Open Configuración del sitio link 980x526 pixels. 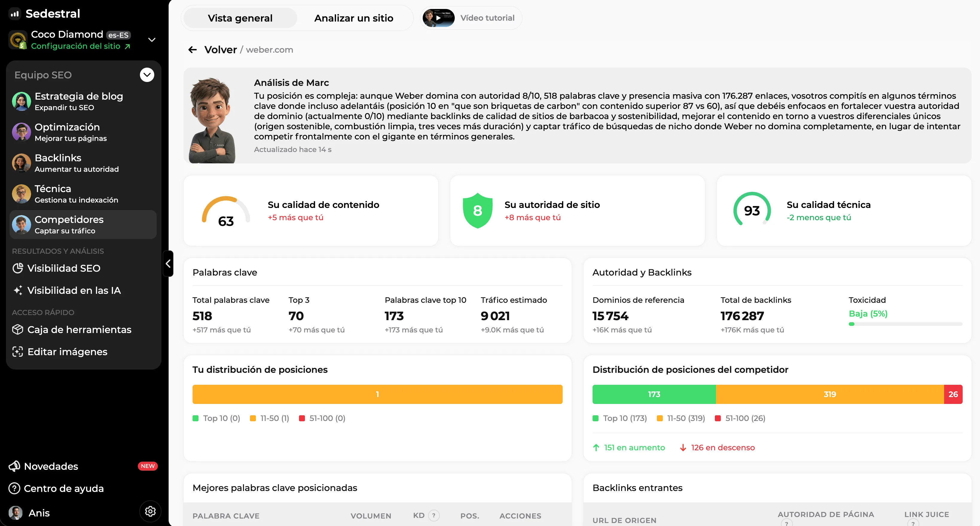coord(81,46)
